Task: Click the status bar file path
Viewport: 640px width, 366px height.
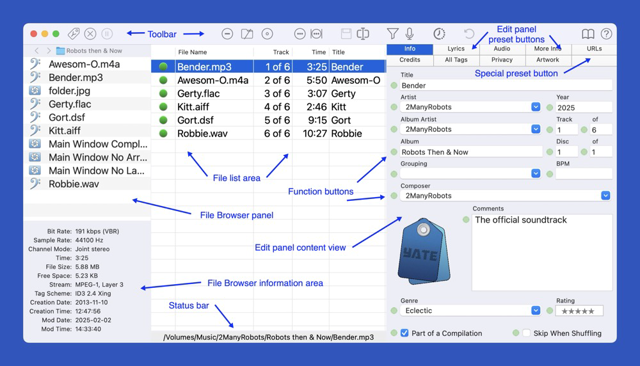Action: (268, 337)
